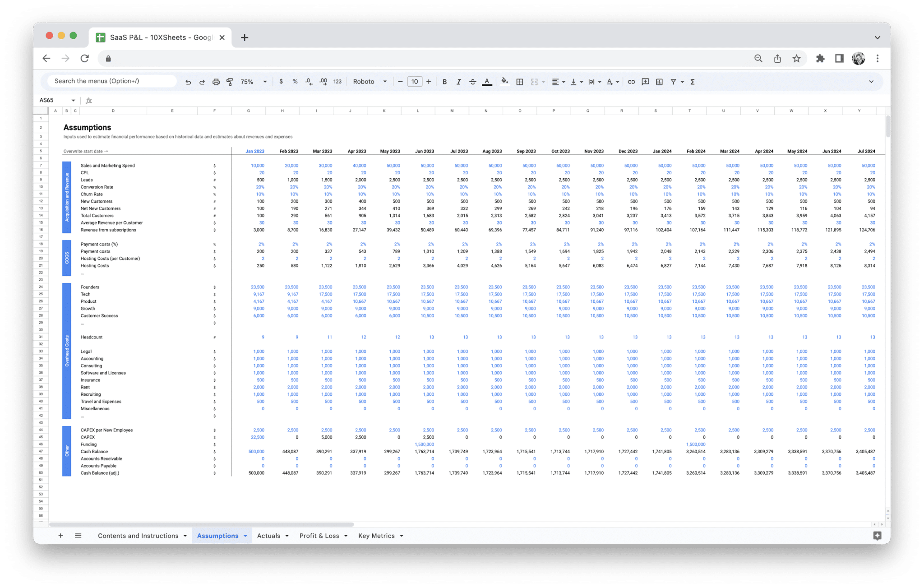The height and width of the screenshot is (588, 924).
Task: Open the Insert link tool
Action: click(631, 82)
